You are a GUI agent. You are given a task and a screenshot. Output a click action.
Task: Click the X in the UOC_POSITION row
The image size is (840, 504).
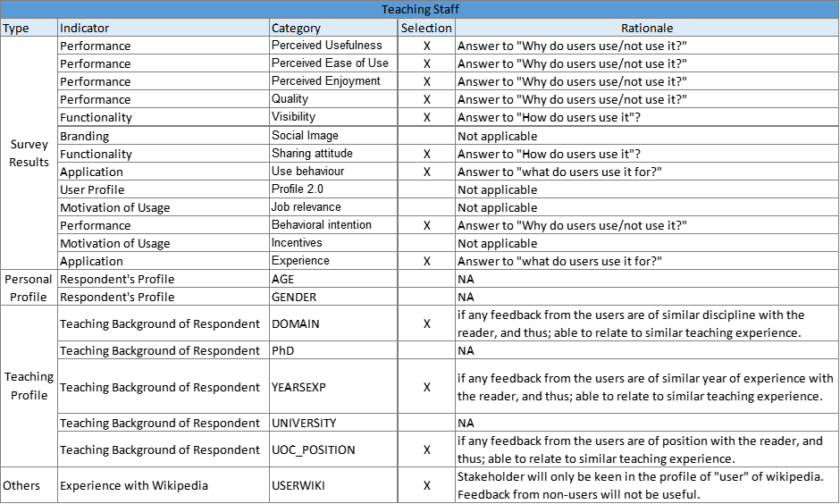[426, 449]
